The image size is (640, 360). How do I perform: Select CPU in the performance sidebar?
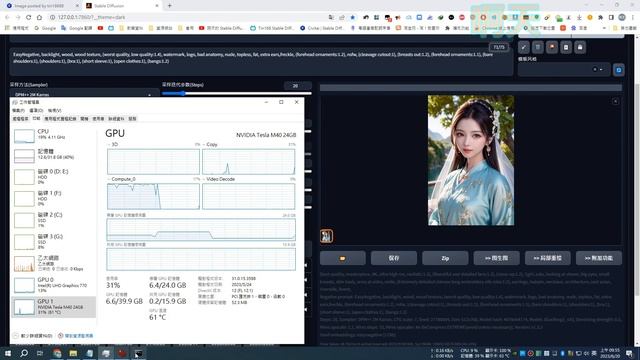53,135
